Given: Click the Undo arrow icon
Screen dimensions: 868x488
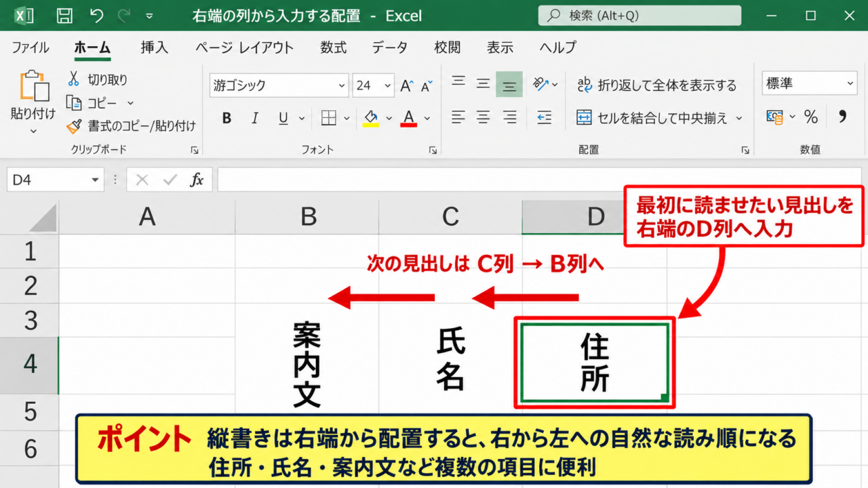Looking at the screenshot, I should tap(97, 16).
